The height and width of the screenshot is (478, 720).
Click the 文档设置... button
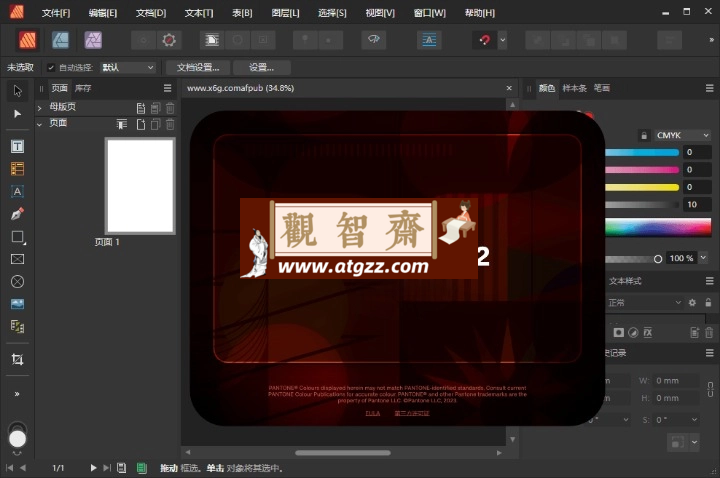(x=198, y=67)
